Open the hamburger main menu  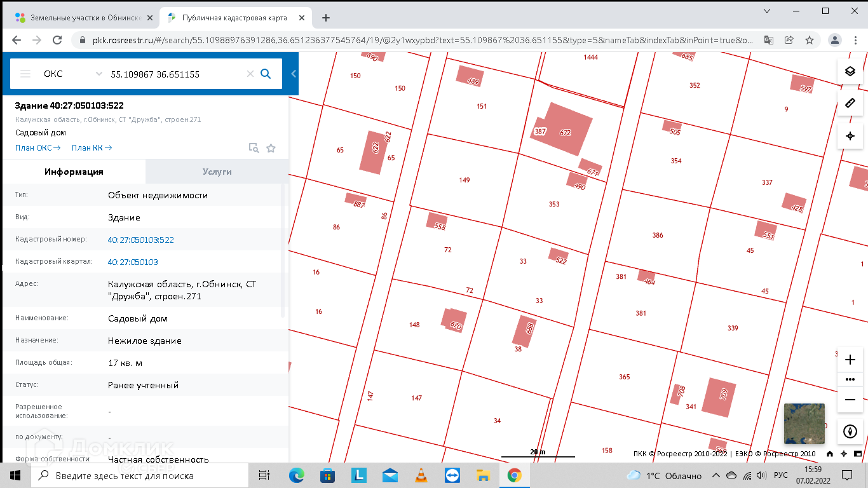(x=25, y=74)
